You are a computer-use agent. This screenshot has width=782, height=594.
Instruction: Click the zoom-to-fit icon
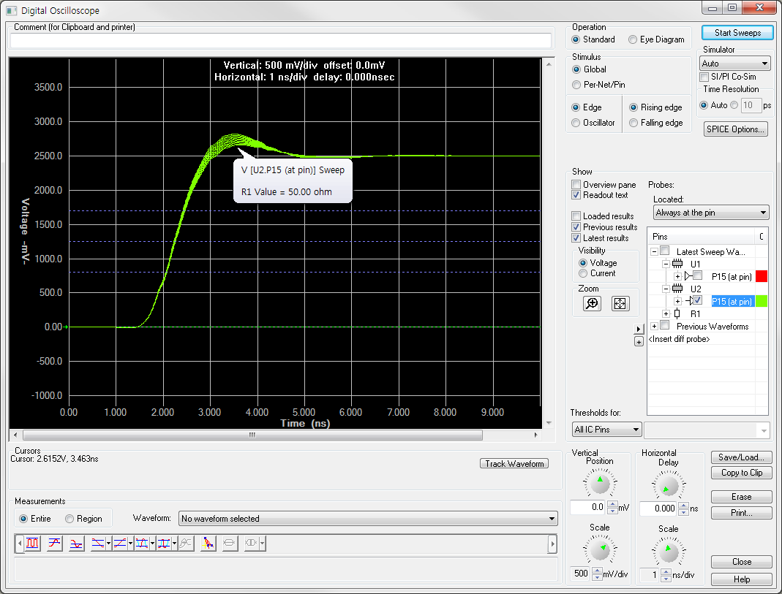(x=620, y=304)
